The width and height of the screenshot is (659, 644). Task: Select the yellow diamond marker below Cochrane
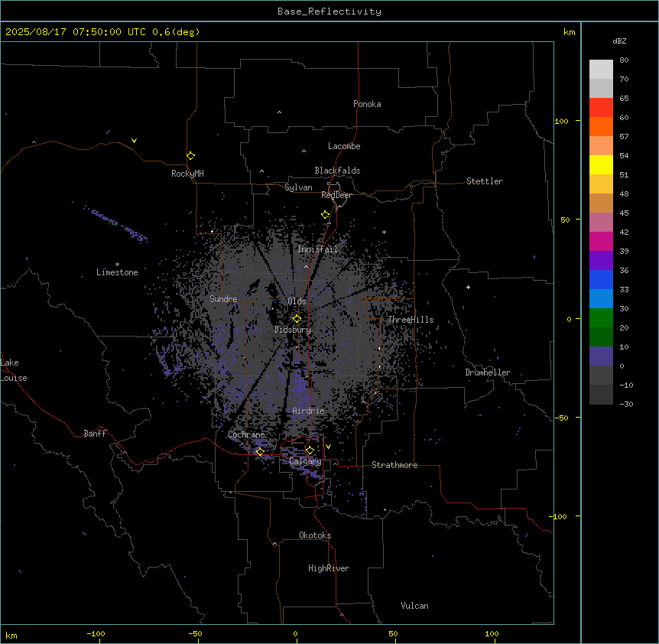260,451
